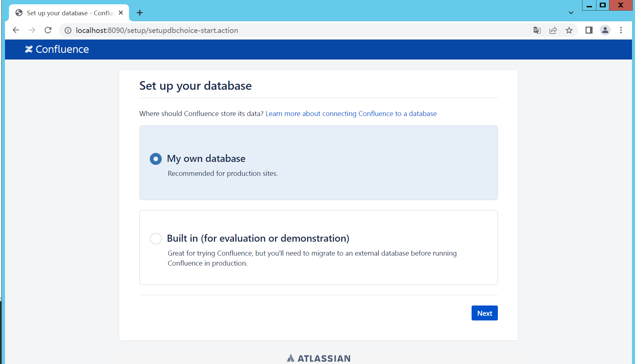
Task: Click the 'Great for trying Confluence' description
Action: pyautogui.click(x=312, y=258)
